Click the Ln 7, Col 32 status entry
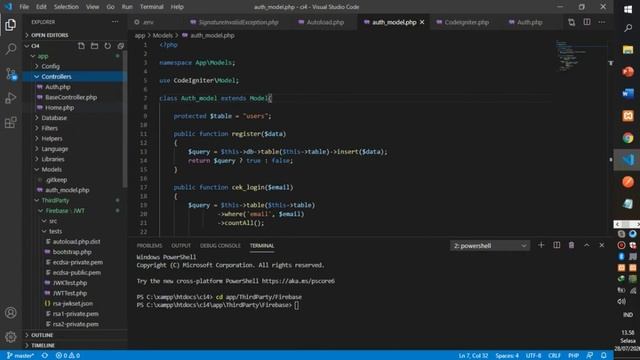Screen dimensions: 640x360 click(473, 356)
